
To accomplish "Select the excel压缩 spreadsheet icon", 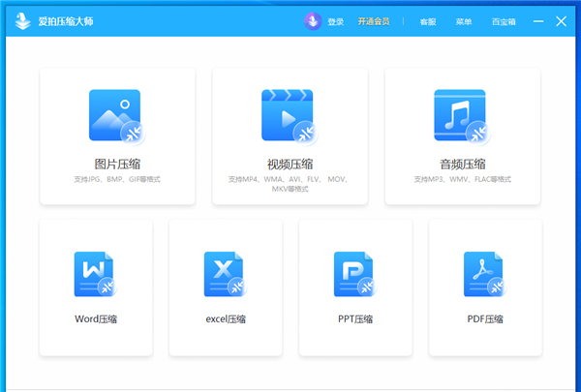I will point(226,274).
